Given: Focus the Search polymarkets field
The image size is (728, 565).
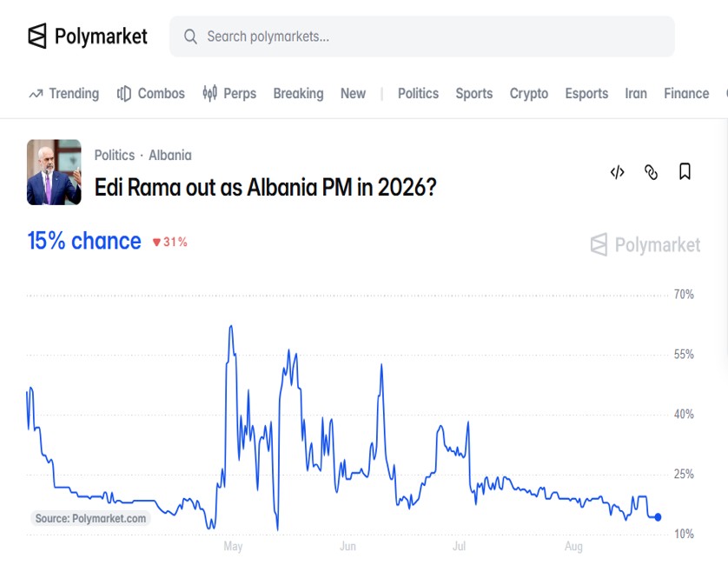Looking at the screenshot, I should pyautogui.click(x=422, y=37).
